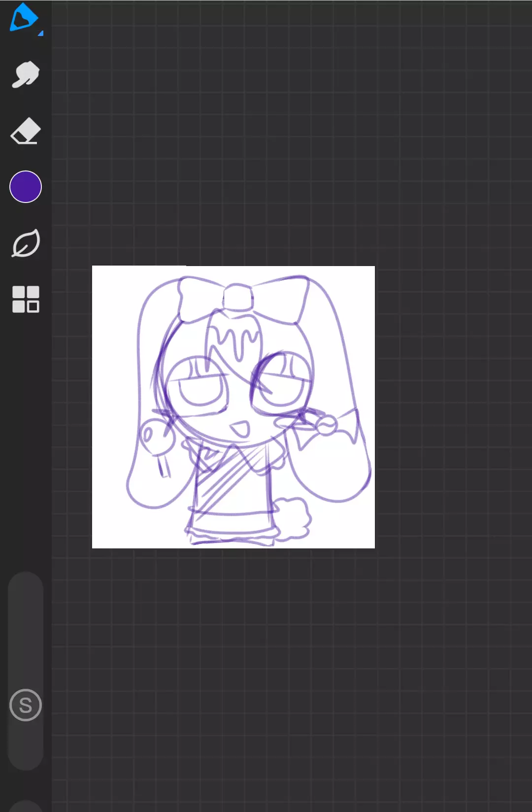Viewport: 532px width, 812px height.
Task: Select the blue Brush tool
Action: (x=23, y=18)
